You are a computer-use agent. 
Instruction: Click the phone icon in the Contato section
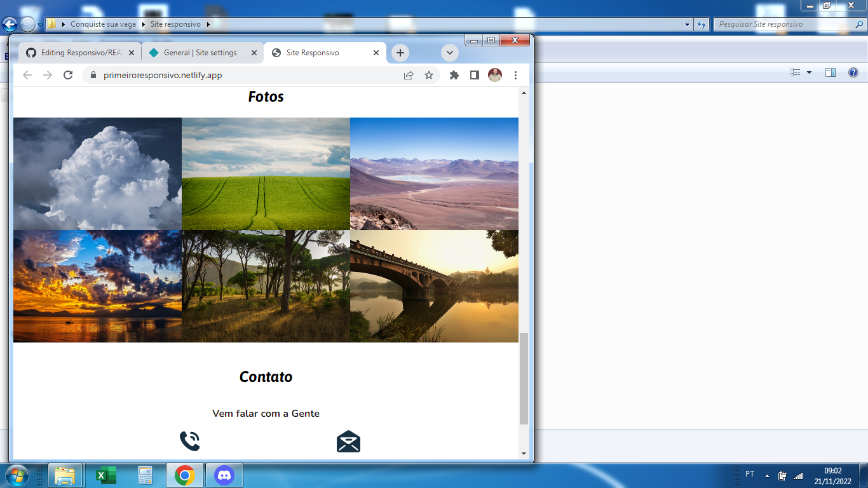pos(189,440)
